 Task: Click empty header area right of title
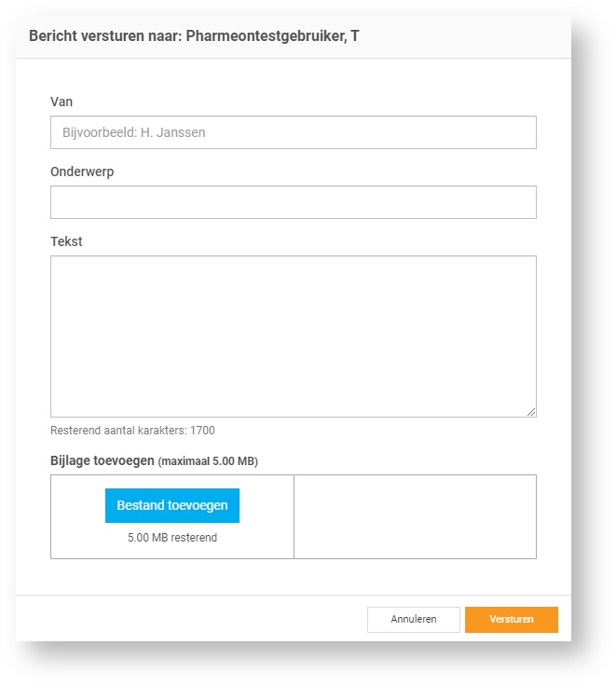pos(466,36)
